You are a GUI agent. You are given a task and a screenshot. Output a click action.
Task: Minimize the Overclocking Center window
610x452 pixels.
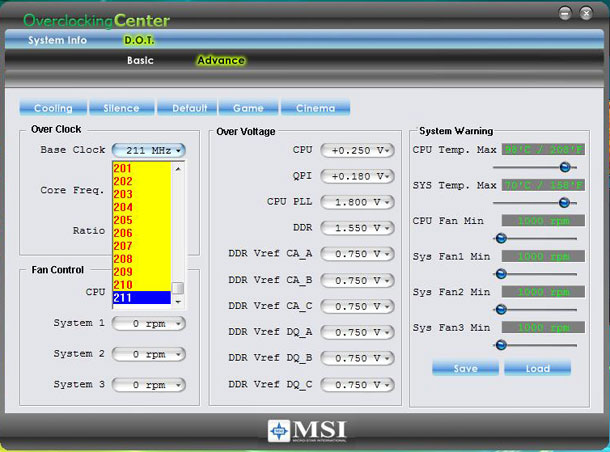(565, 13)
